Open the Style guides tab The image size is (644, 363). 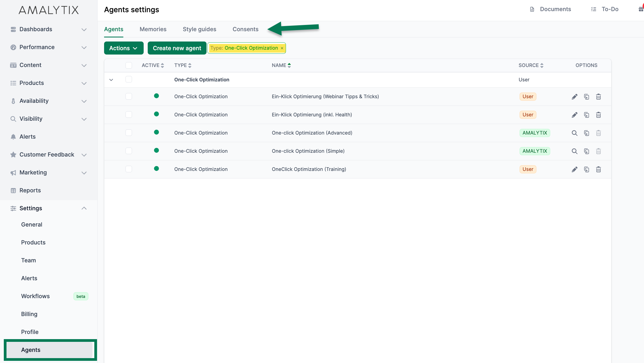(x=199, y=29)
